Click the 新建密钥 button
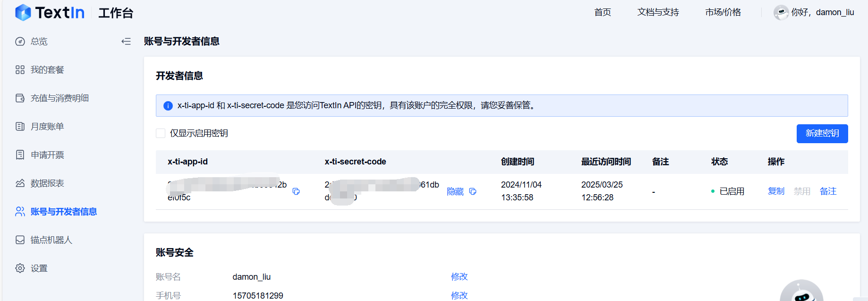 pos(822,133)
